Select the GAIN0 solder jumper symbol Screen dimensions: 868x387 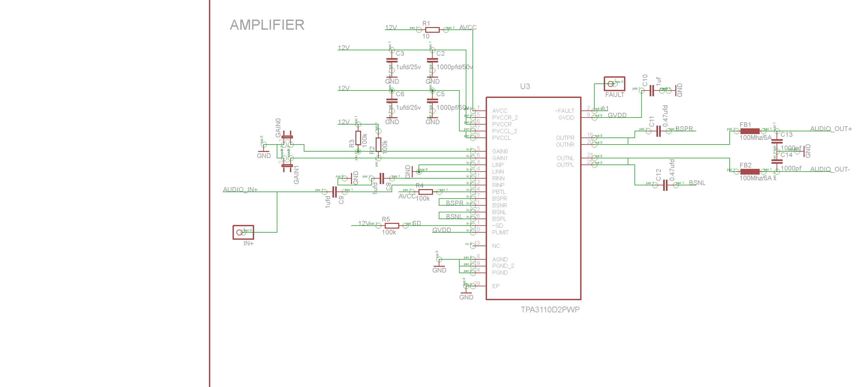(287, 137)
